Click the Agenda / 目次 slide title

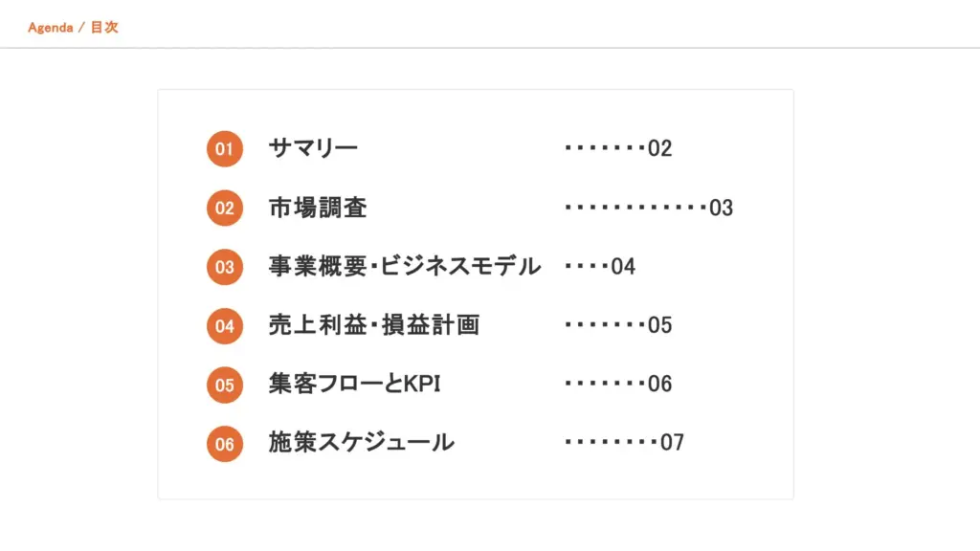click(73, 28)
